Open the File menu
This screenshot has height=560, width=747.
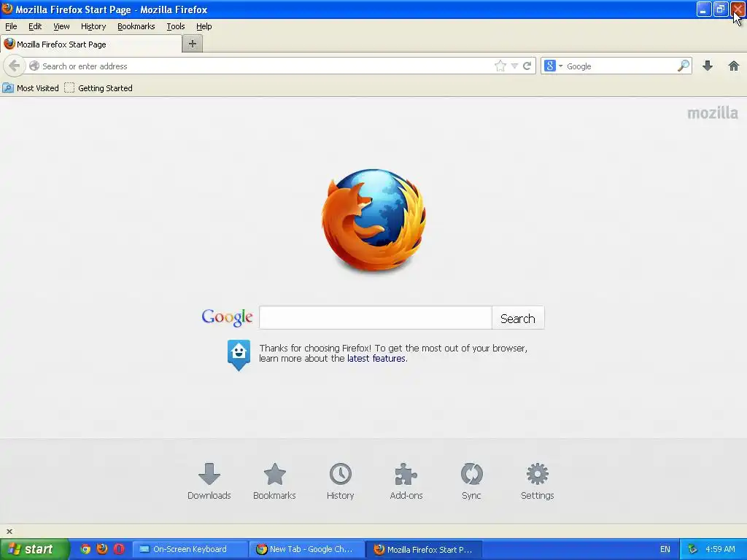11,26
